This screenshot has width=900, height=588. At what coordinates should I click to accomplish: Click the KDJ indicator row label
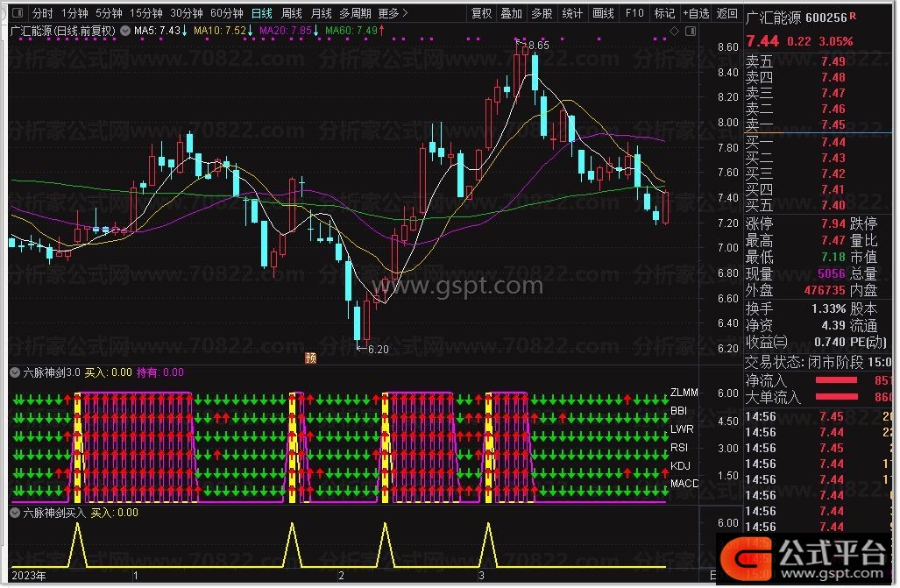680,465
